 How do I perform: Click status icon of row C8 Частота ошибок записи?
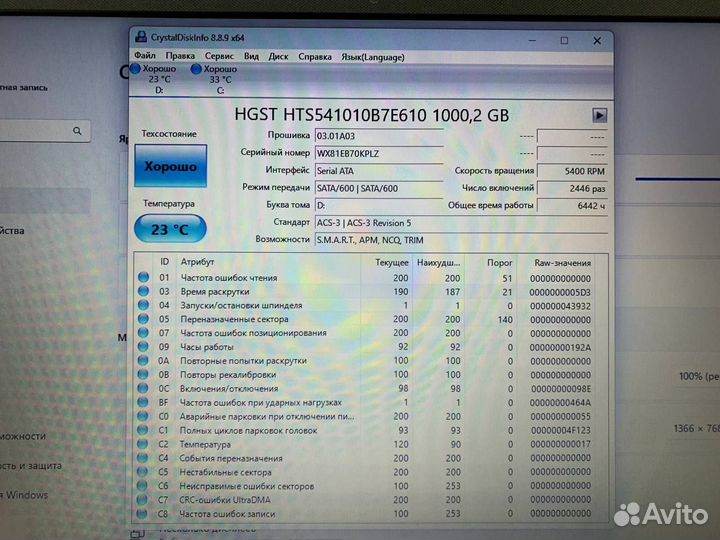point(142,513)
